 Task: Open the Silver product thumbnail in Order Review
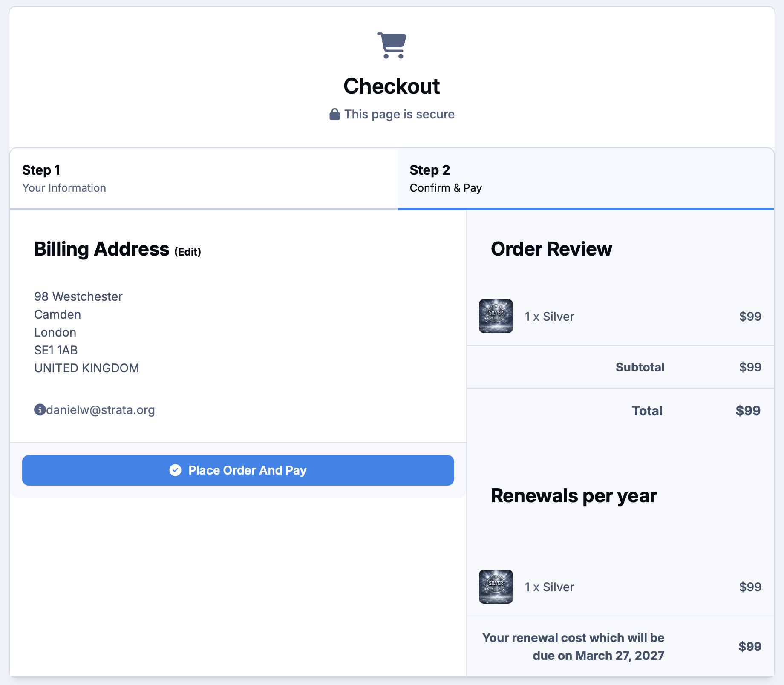[496, 316]
